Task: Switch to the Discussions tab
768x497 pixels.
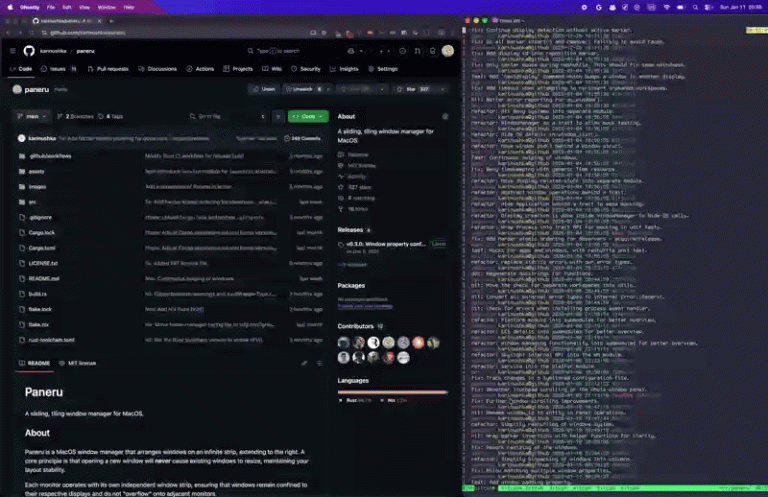Action: (x=157, y=69)
